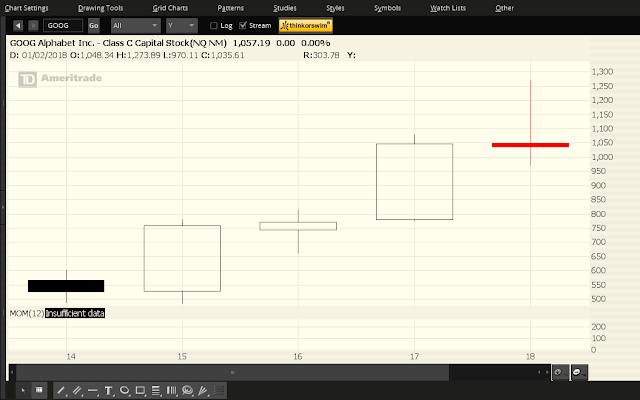Click the L:970.11 low value
The image size is (640, 400).
(180, 55)
